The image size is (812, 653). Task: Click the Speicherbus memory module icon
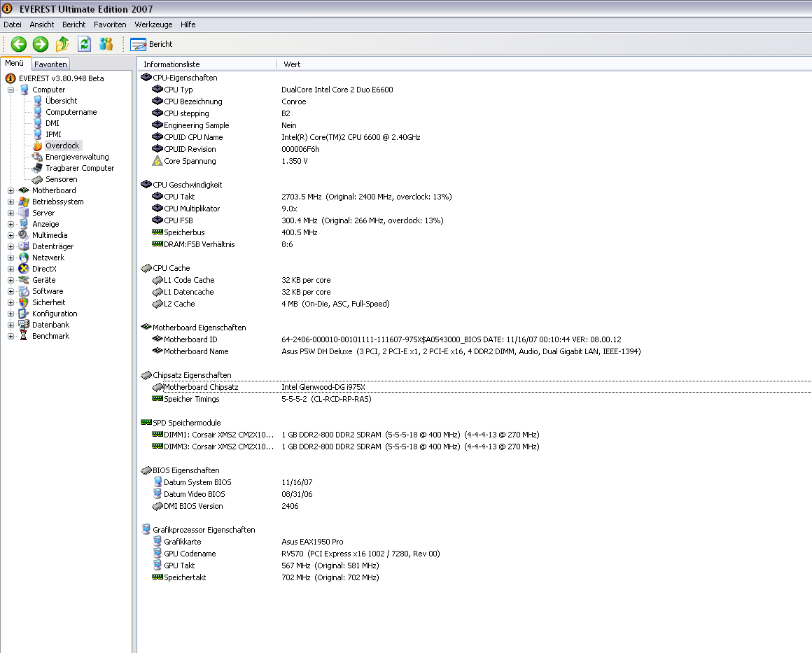[157, 232]
